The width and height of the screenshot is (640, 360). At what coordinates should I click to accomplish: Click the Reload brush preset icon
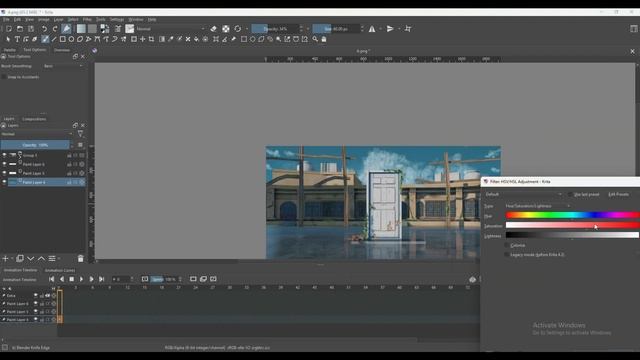coord(238,29)
